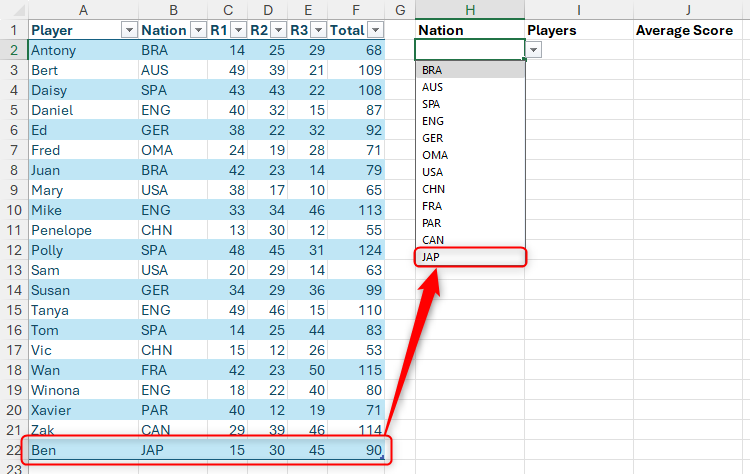Select Polly's total score 124 cell

click(x=356, y=250)
